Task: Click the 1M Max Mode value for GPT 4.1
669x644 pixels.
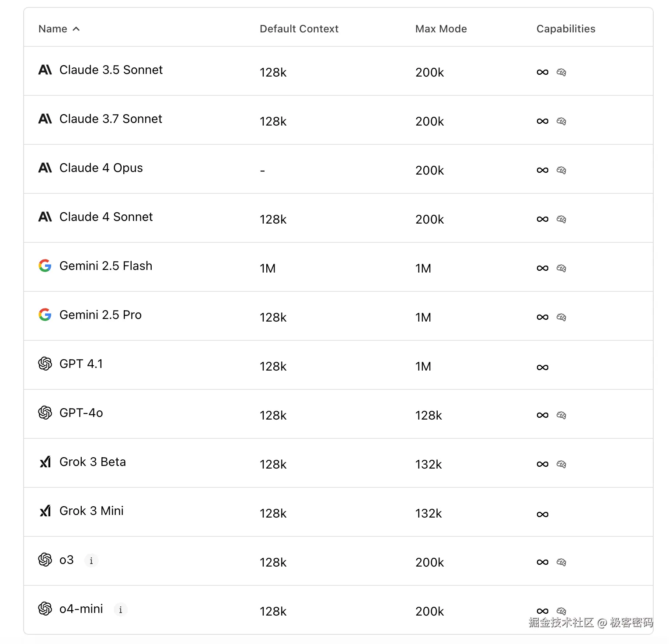Action: coord(423,367)
